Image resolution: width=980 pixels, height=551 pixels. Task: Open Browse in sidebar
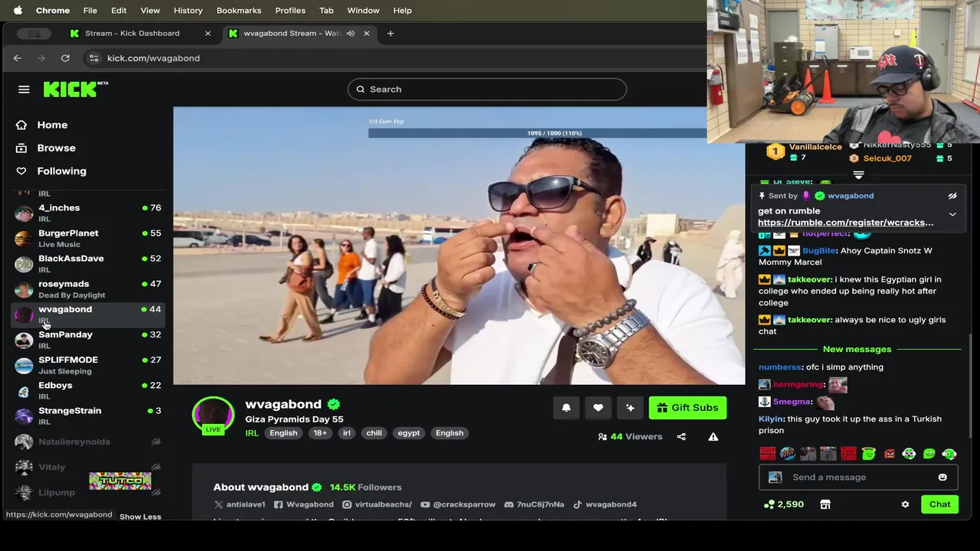(56, 148)
